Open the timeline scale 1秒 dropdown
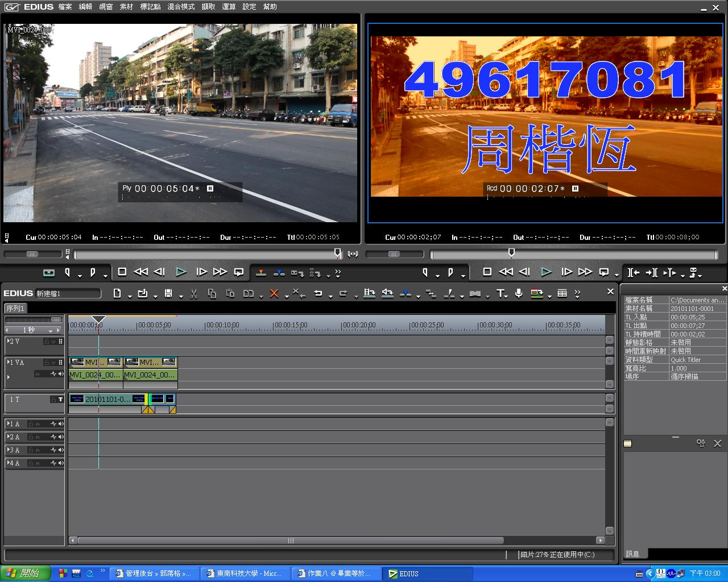The width and height of the screenshot is (728, 582). click(51, 331)
